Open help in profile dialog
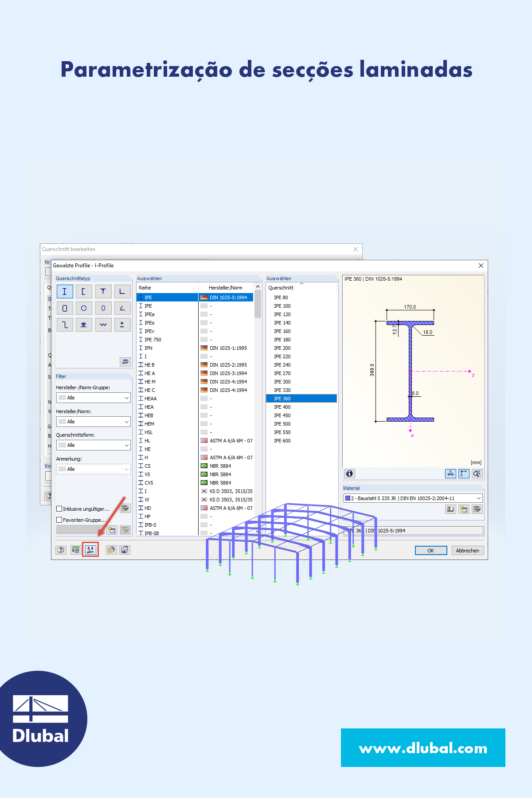The height and width of the screenshot is (798, 532). [x=61, y=550]
